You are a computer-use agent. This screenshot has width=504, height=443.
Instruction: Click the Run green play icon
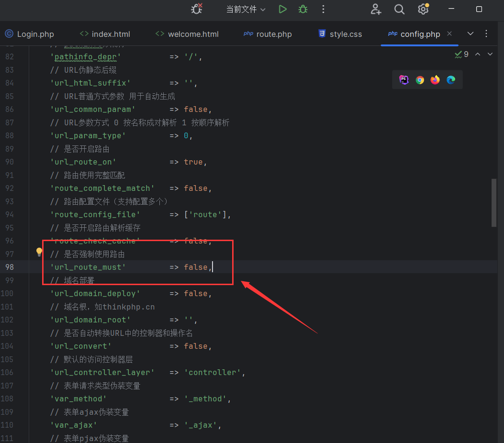click(283, 9)
